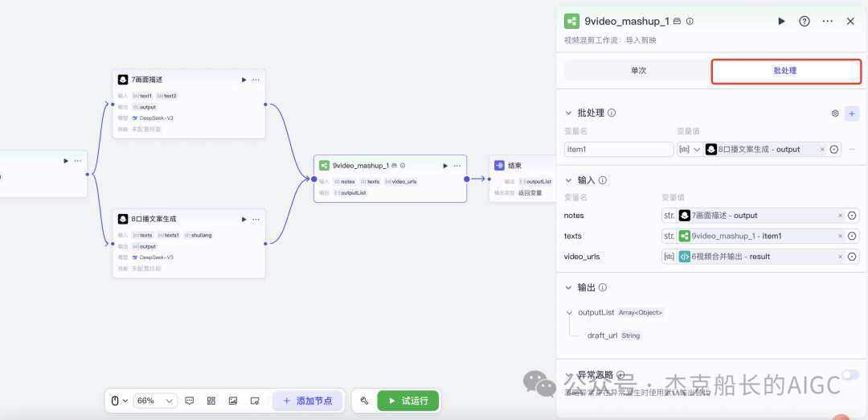
Task: Clear the notes value 7画面描述 - output
Action: 841,216
